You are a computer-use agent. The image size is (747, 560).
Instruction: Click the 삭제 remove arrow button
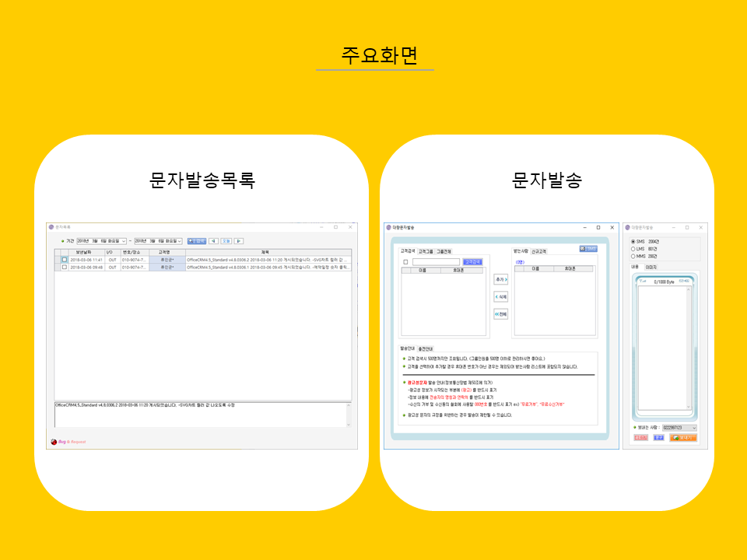click(500, 296)
